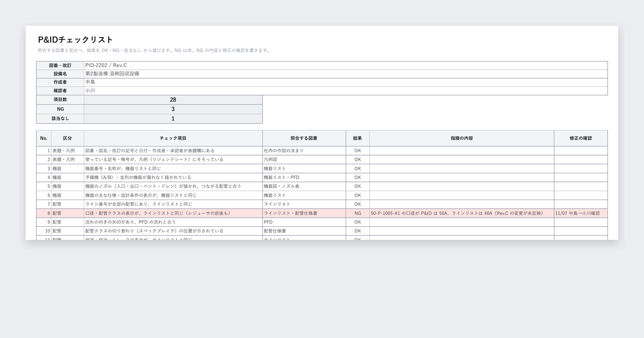Select the "機器番号・名称が、機器リストと同じ" cell
644x338 pixels.
(x=173, y=168)
